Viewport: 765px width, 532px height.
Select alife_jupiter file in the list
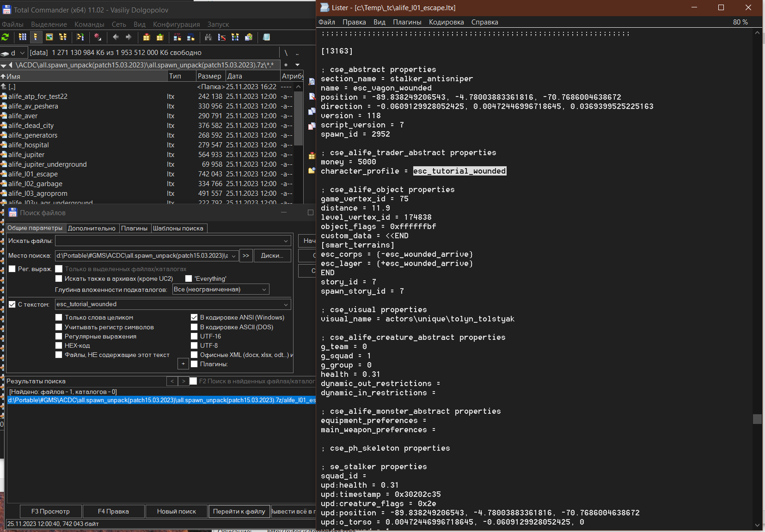pos(26,155)
